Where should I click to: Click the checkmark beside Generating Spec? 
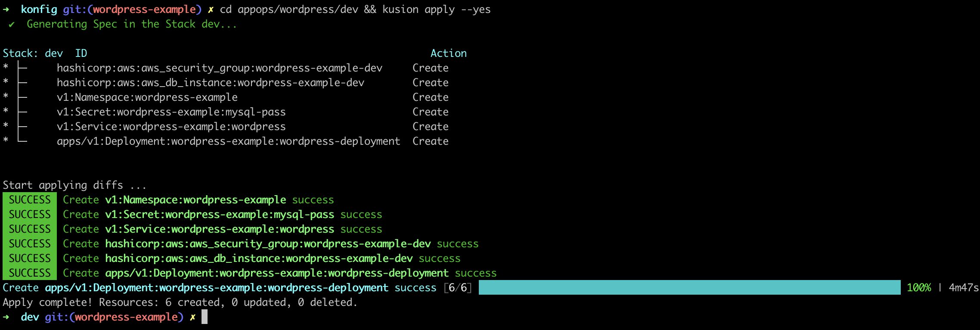point(12,25)
